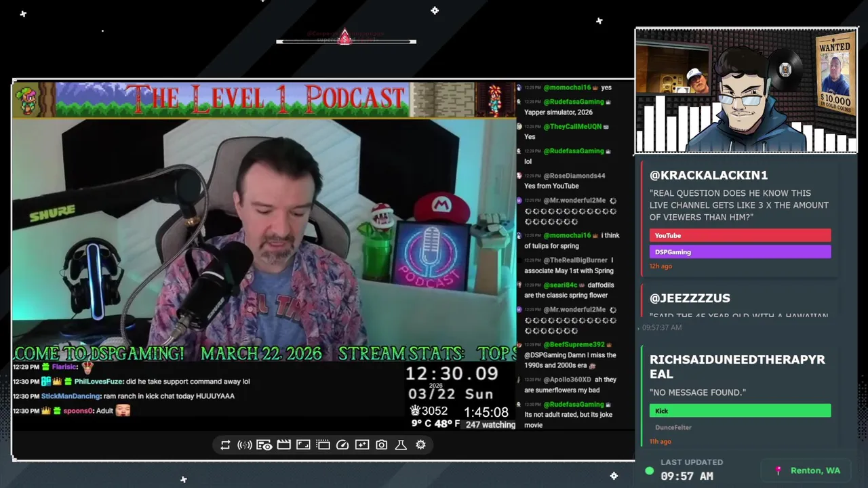The width and height of the screenshot is (868, 488).
Task: Click the "247 watching" viewer count
Action: (x=490, y=425)
